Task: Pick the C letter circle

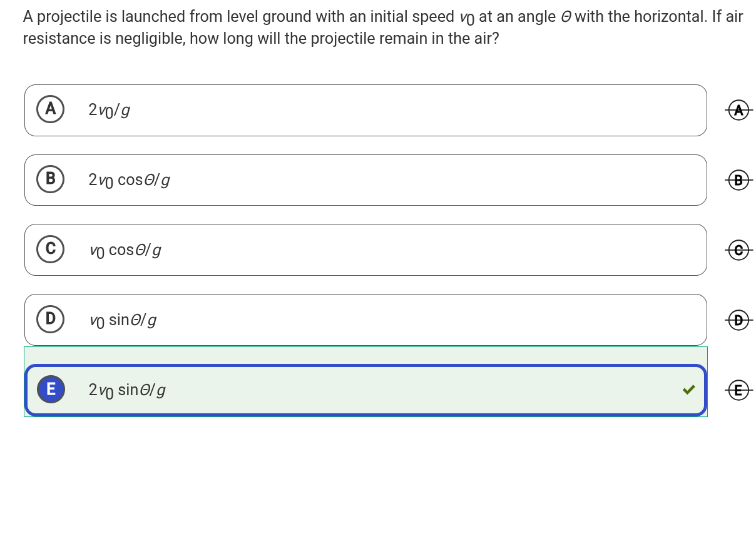Action: pyautogui.click(x=51, y=249)
